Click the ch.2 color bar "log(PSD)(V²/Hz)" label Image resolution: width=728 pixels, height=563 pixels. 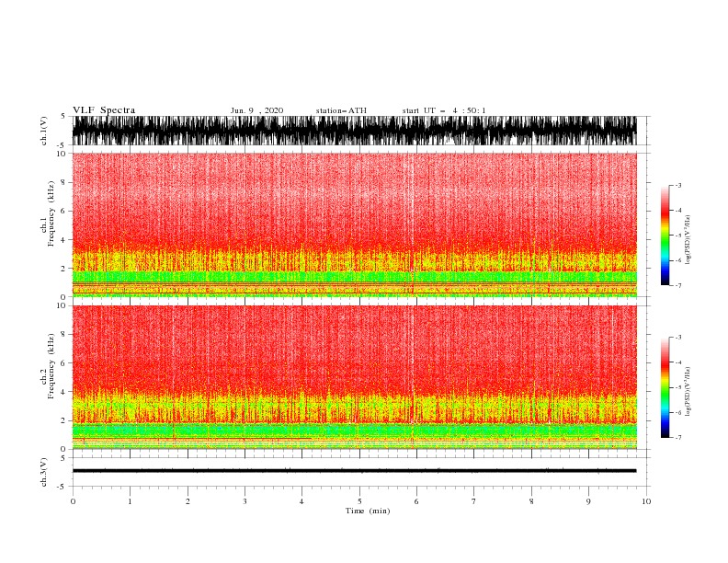tap(688, 392)
